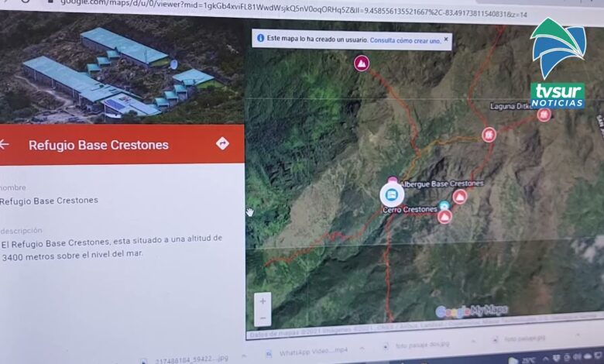Click the browser address bar URL

point(293,9)
